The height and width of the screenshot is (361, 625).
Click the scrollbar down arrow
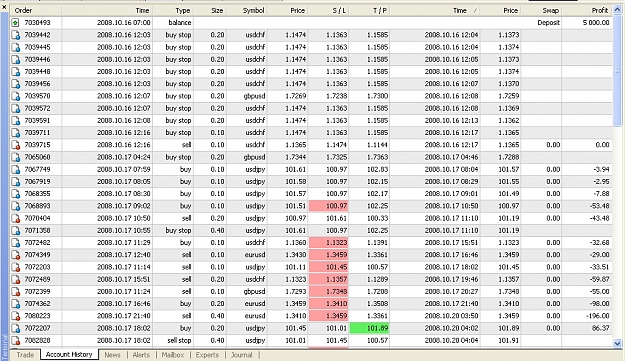click(x=617, y=343)
